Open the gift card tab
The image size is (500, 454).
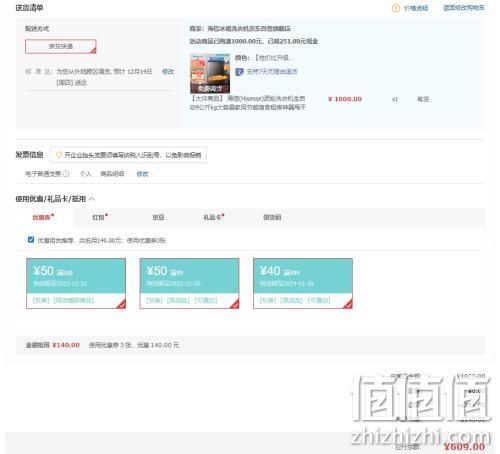point(214,217)
